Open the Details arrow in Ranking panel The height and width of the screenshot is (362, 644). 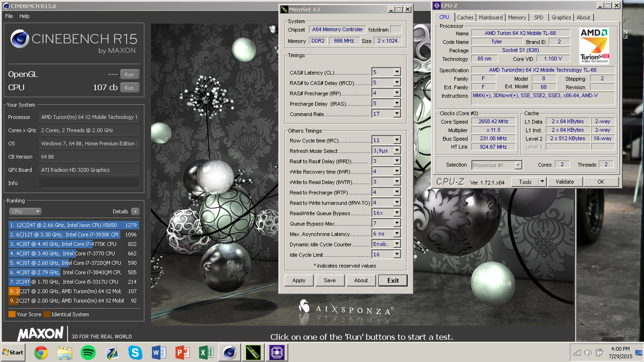coord(135,211)
